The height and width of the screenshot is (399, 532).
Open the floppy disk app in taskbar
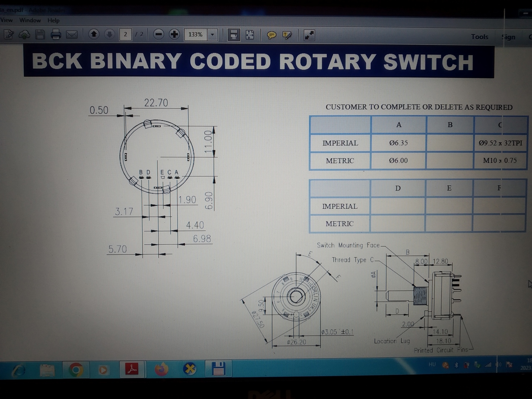pos(218,369)
